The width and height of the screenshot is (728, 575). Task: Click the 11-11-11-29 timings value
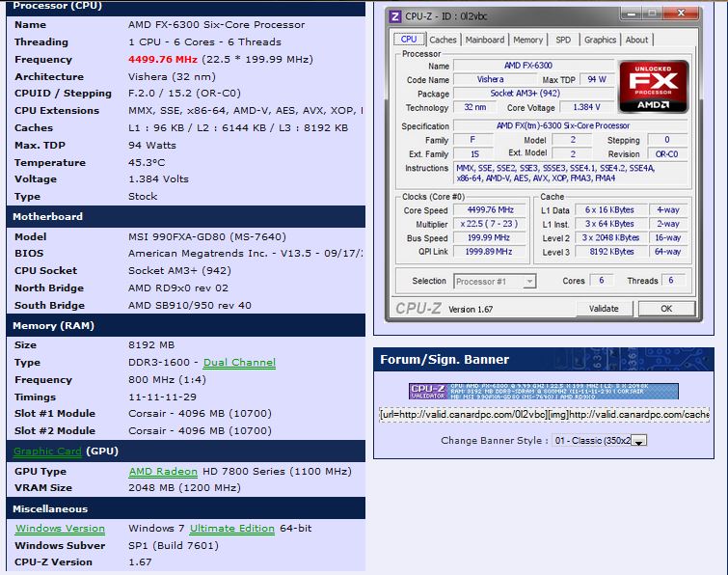click(x=162, y=397)
